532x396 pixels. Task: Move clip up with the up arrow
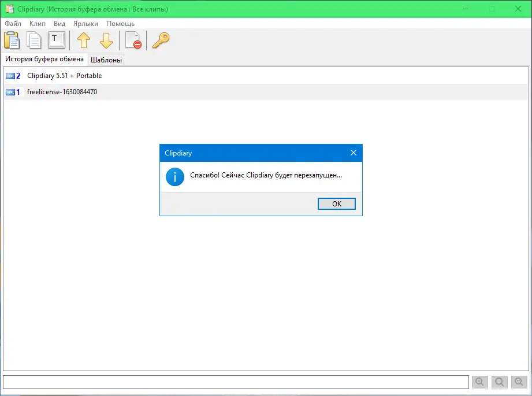[84, 40]
